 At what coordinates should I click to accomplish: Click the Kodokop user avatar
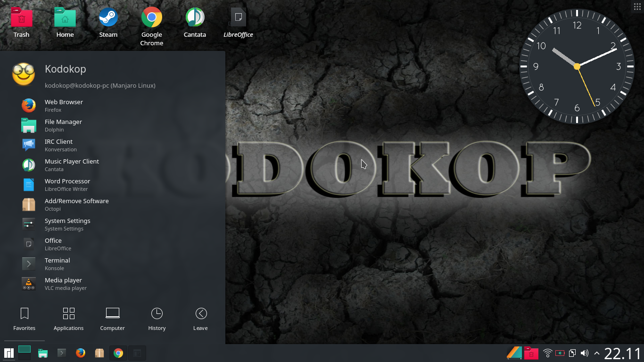(x=24, y=74)
